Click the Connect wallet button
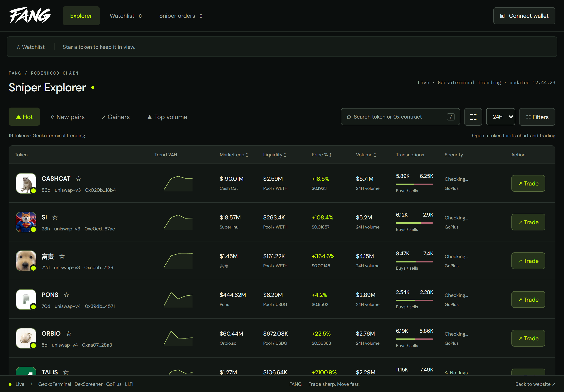The image size is (564, 392). click(x=524, y=16)
